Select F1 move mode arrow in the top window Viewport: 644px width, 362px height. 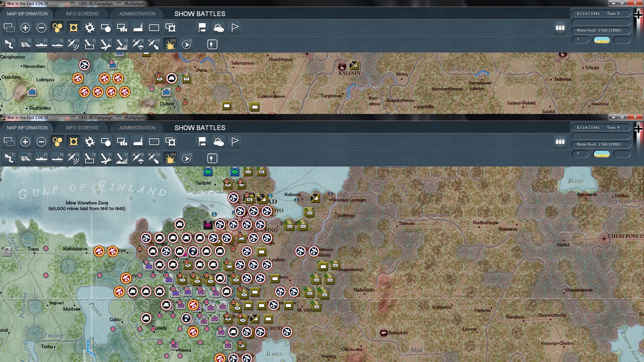tap(9, 44)
